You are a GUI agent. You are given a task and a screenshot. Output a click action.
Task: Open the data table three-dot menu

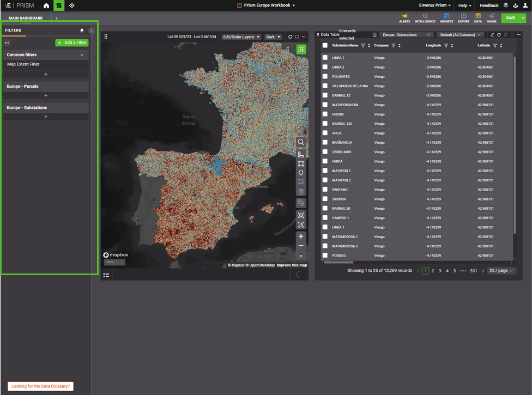coord(519,34)
